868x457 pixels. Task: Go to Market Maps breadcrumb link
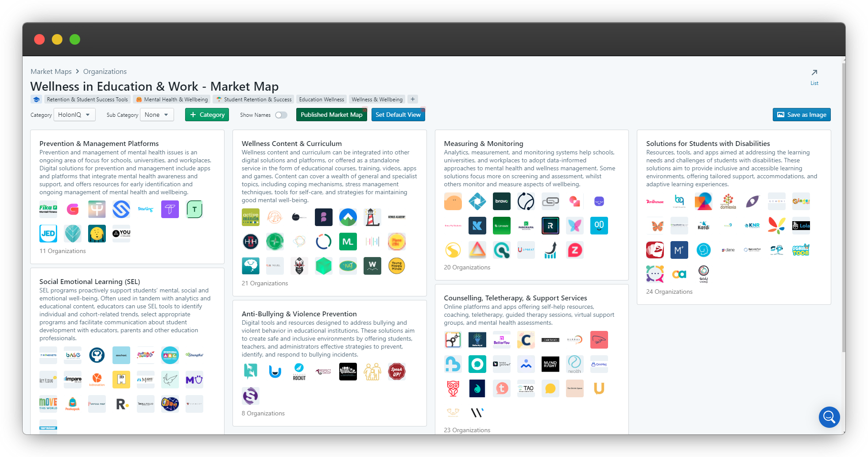51,72
